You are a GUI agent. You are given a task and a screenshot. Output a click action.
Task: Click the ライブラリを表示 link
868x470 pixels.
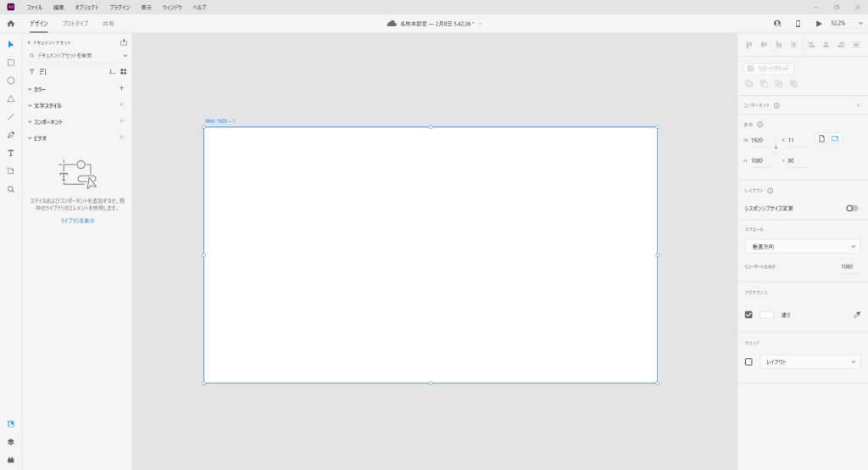coord(77,221)
